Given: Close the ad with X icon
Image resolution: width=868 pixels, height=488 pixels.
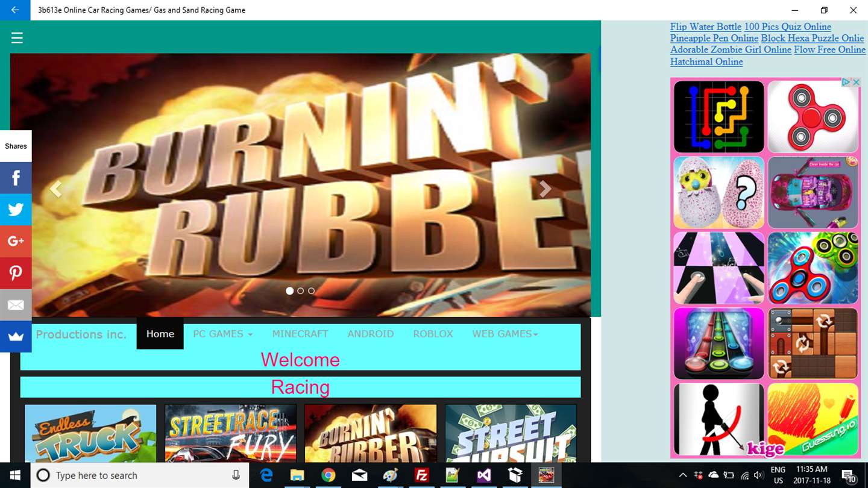Looking at the screenshot, I should (x=856, y=82).
